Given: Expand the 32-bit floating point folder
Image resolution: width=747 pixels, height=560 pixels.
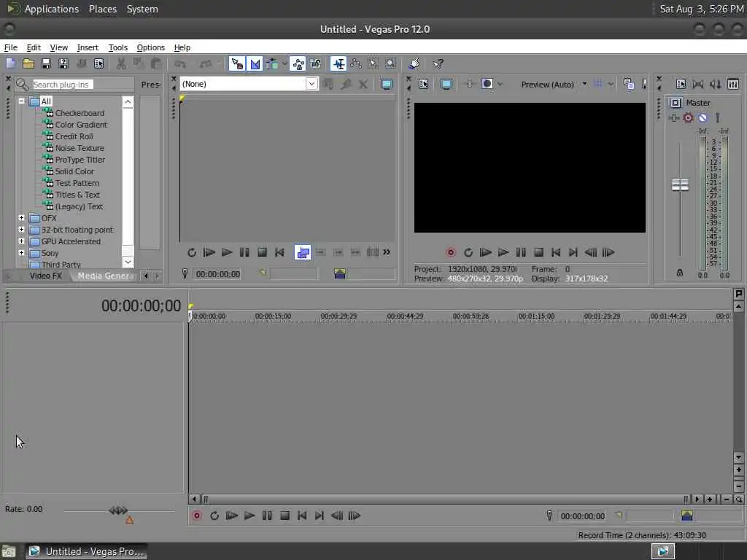Looking at the screenshot, I should click(x=21, y=230).
